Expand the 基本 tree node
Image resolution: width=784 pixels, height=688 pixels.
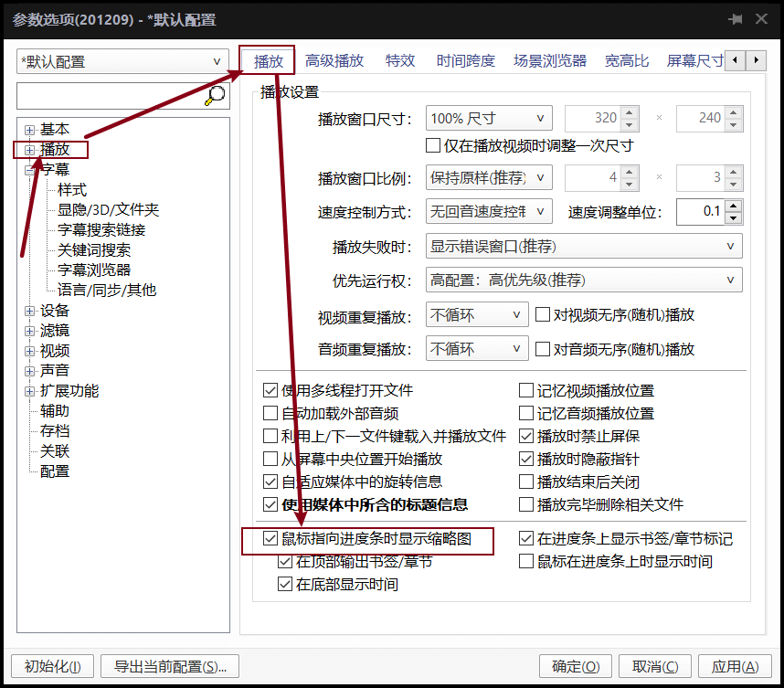pyautogui.click(x=30, y=130)
